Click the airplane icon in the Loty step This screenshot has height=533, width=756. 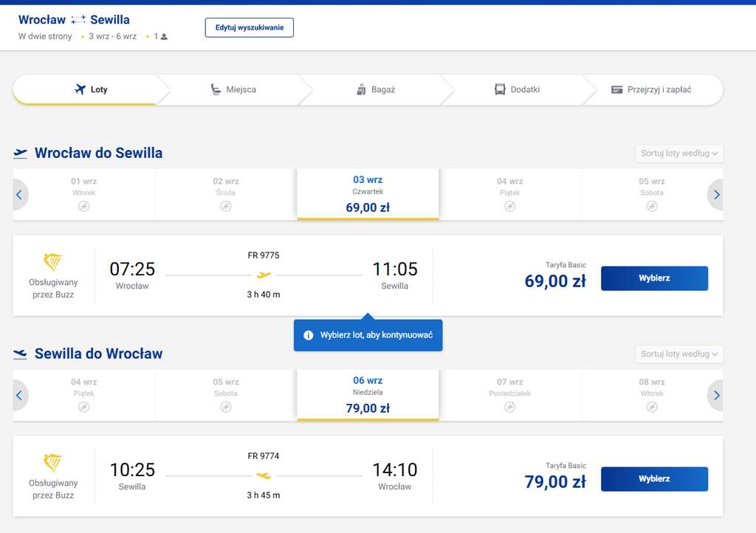click(x=80, y=89)
